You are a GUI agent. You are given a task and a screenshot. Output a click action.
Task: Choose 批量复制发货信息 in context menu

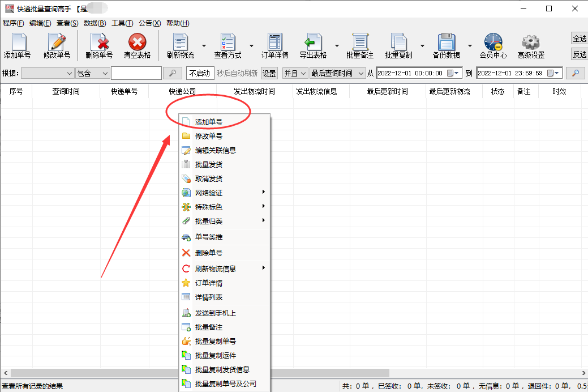[x=225, y=369]
